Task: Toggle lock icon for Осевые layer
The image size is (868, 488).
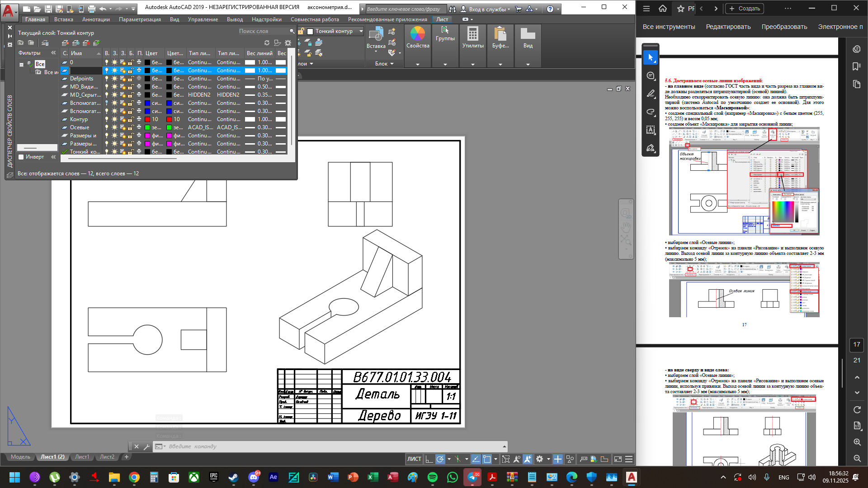Action: [x=131, y=127]
